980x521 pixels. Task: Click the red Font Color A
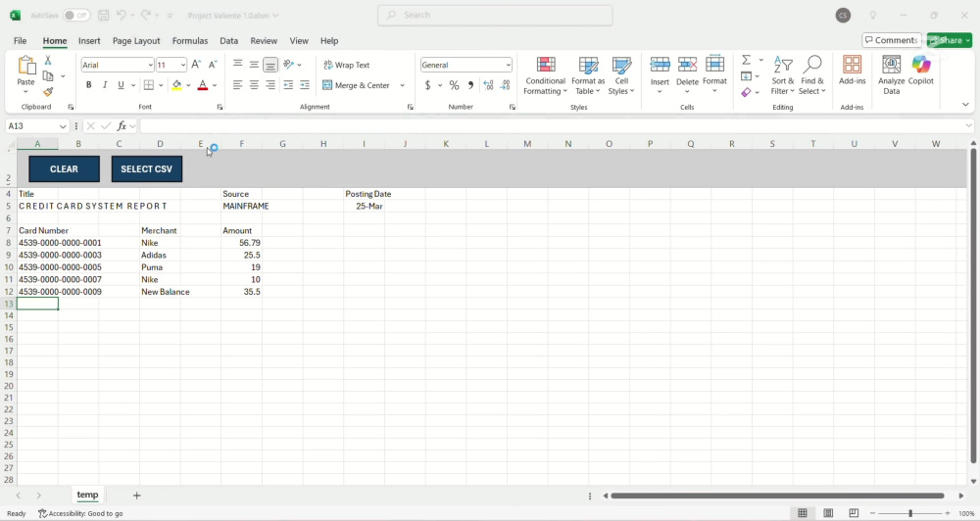[203, 85]
